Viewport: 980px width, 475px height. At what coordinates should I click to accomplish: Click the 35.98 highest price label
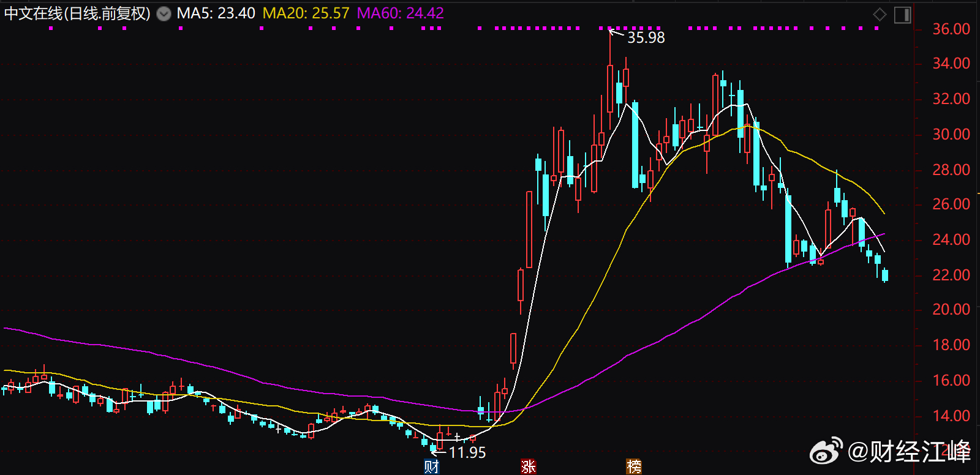(646, 38)
